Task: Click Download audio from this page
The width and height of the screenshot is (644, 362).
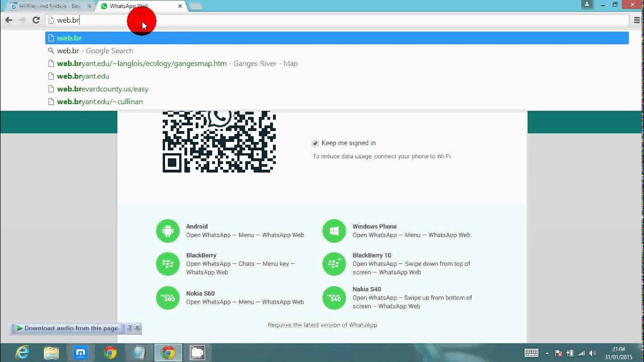Action: tap(67, 328)
